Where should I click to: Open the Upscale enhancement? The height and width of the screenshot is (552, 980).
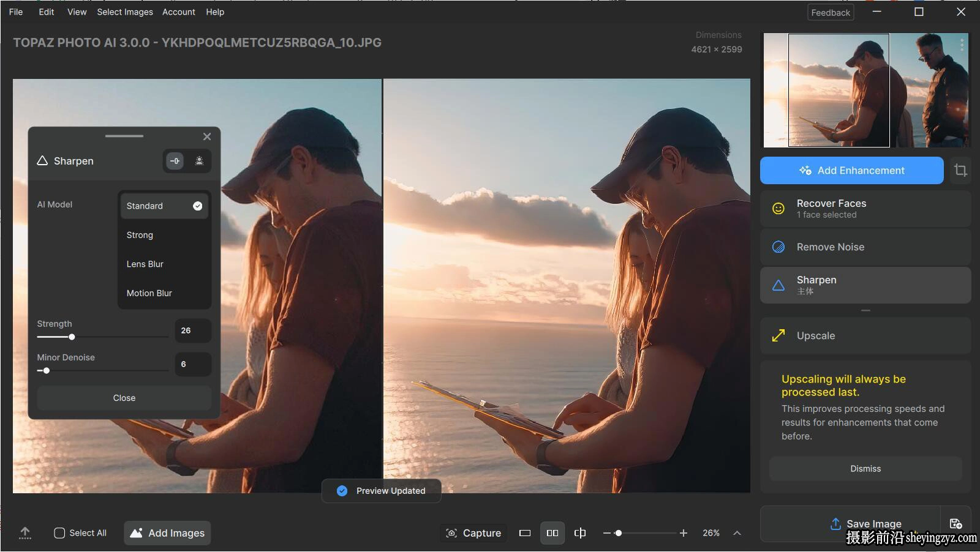point(865,335)
